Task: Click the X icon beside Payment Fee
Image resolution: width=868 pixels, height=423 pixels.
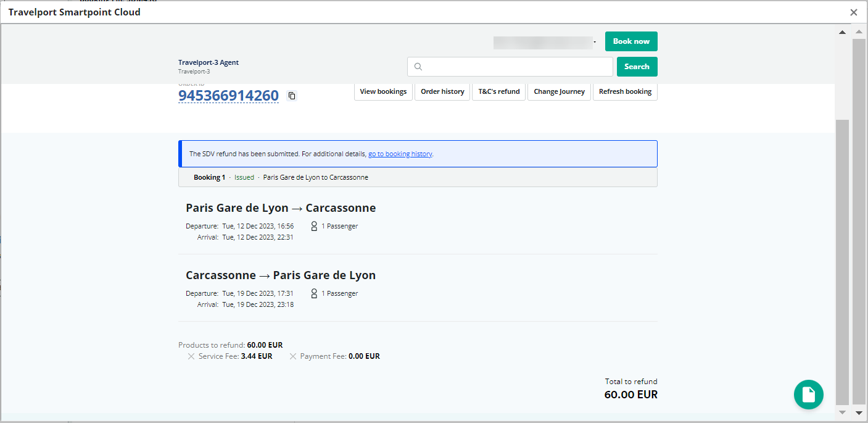Action: [293, 356]
